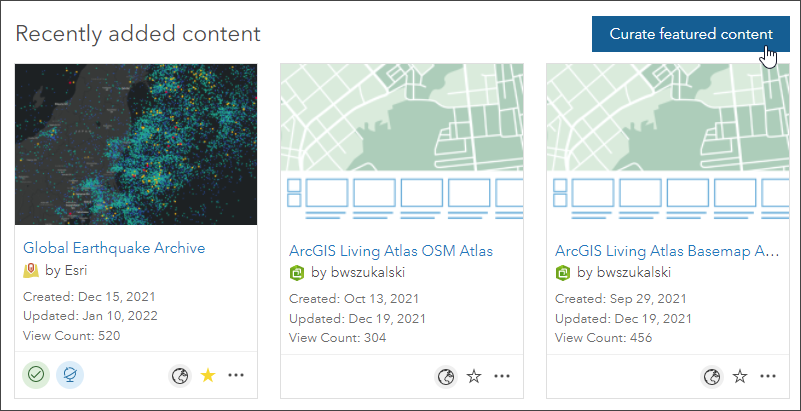Click sharing globe icon on OSM Atlas card
Viewport: 801px width, 411px height.
pos(446,377)
